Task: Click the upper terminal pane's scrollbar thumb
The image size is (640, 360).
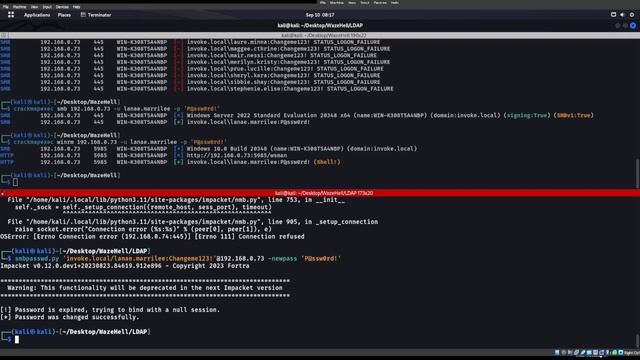Action: [x=637, y=173]
